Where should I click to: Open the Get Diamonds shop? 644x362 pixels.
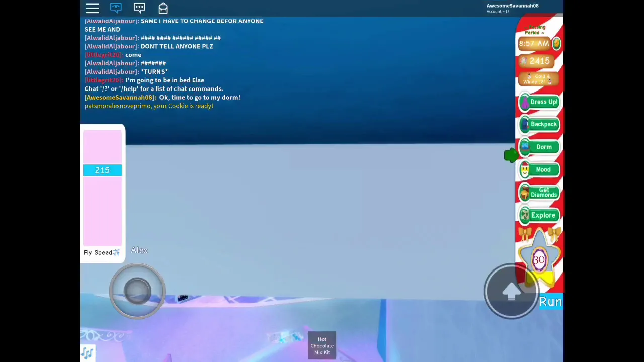[x=539, y=193]
